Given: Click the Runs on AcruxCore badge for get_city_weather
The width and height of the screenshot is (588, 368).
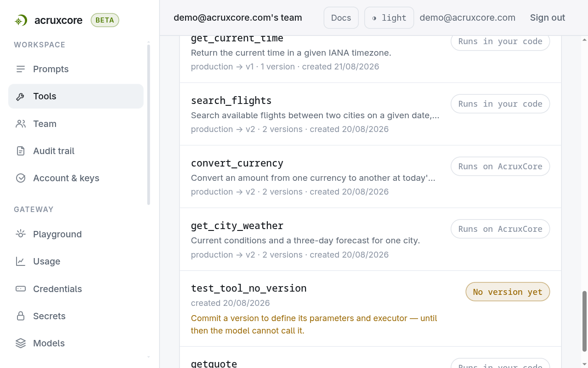Looking at the screenshot, I should (500, 229).
